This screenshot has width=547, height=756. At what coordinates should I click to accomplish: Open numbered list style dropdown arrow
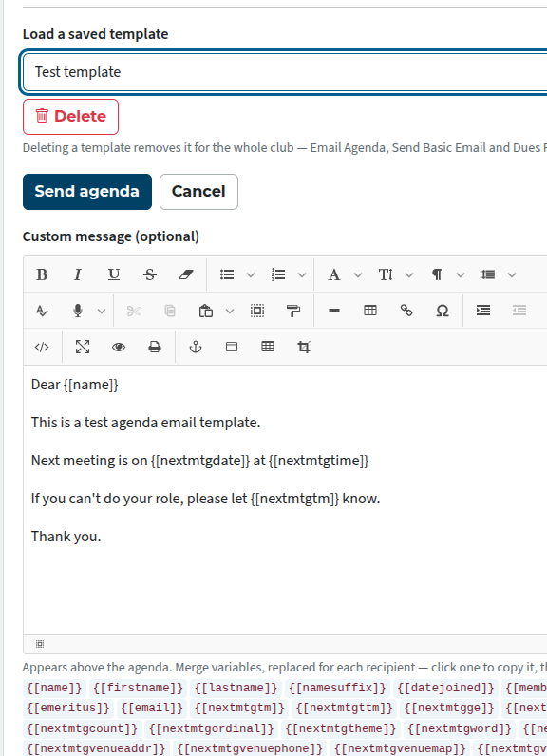pos(302,274)
